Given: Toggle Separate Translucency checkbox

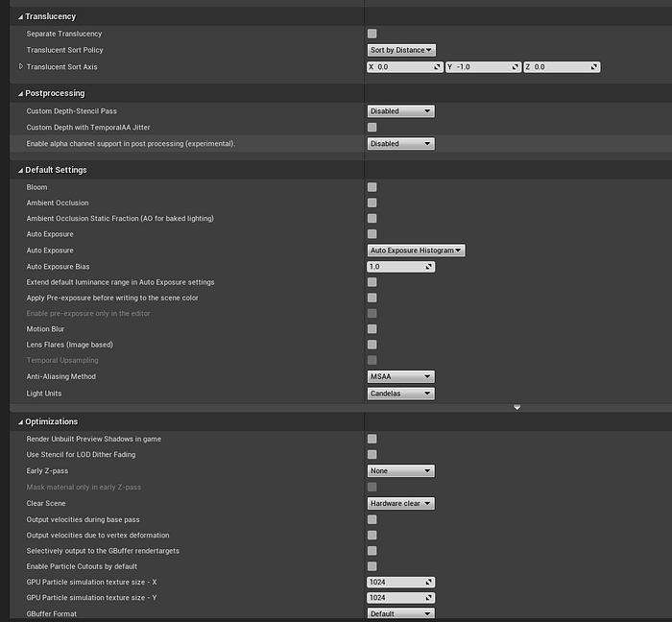Looking at the screenshot, I should [372, 34].
